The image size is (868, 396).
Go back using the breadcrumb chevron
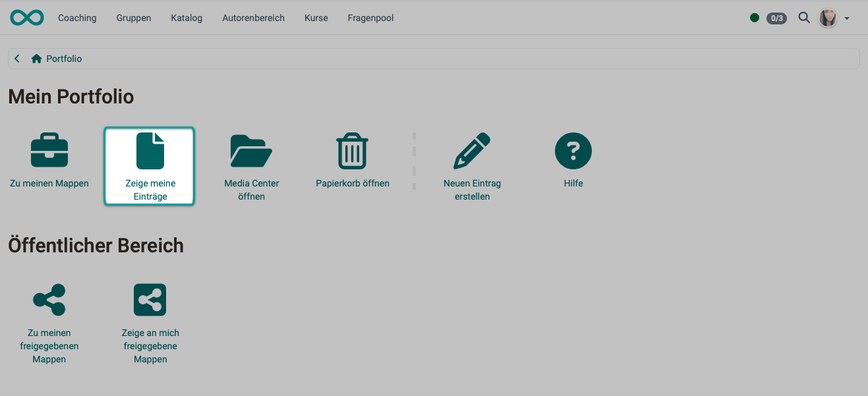tap(17, 59)
